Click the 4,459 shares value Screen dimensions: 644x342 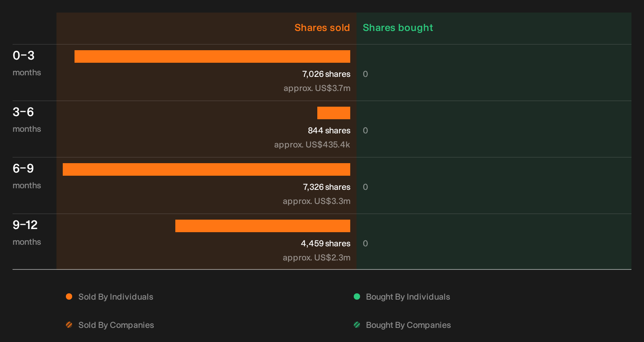pos(326,244)
